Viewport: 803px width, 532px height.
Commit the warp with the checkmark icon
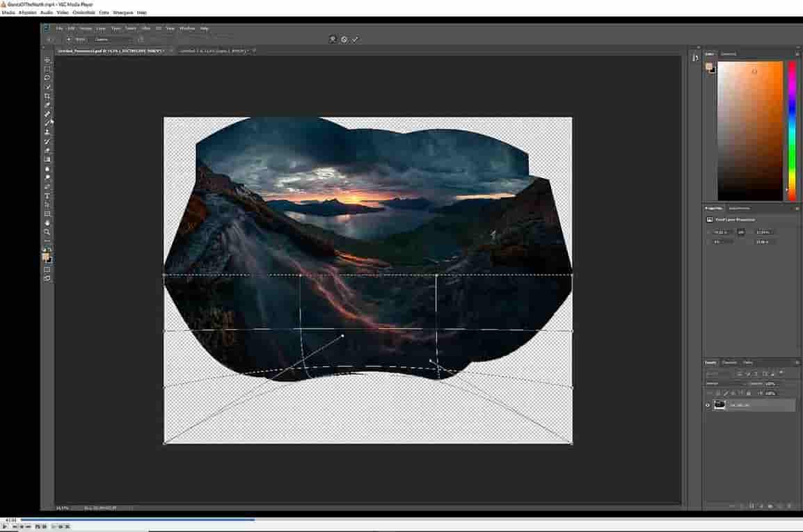tap(355, 40)
